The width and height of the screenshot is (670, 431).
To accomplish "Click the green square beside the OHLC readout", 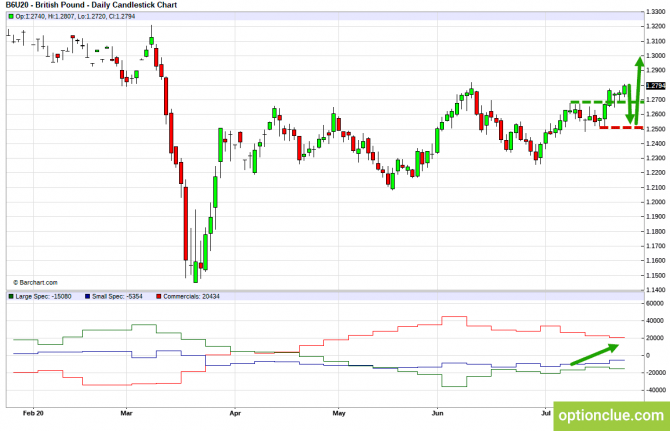I will [11, 17].
